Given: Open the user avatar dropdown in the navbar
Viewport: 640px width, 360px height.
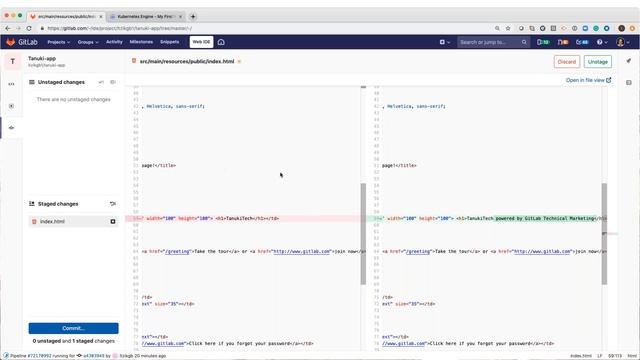Looking at the screenshot, I should [622, 42].
